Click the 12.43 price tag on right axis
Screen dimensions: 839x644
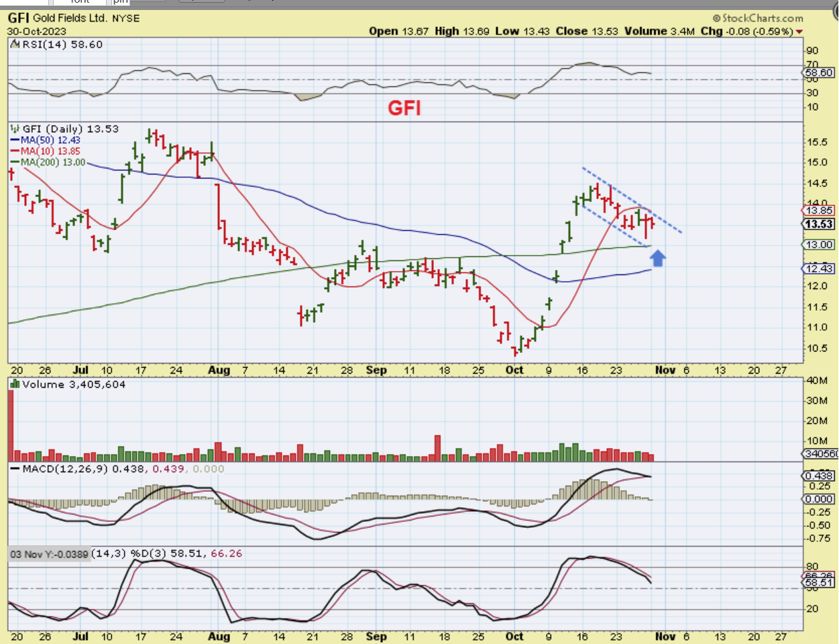pyautogui.click(x=819, y=268)
